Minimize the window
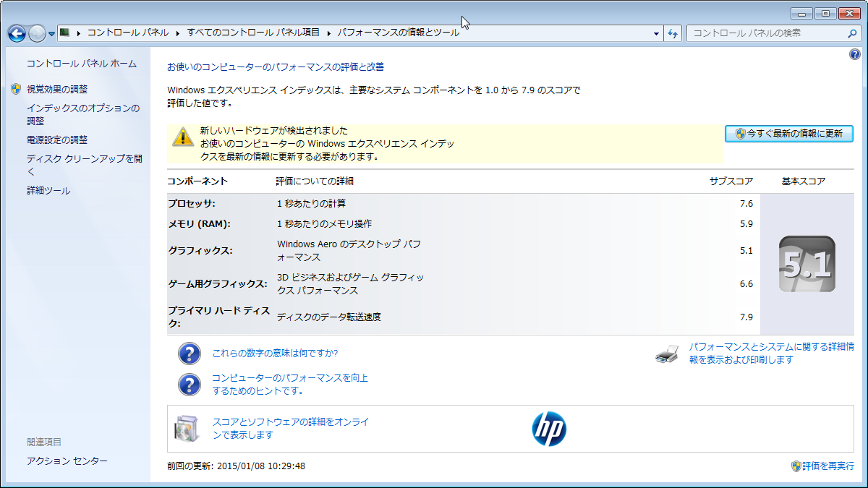Screen dimensions: 868x488 pyautogui.click(x=801, y=13)
